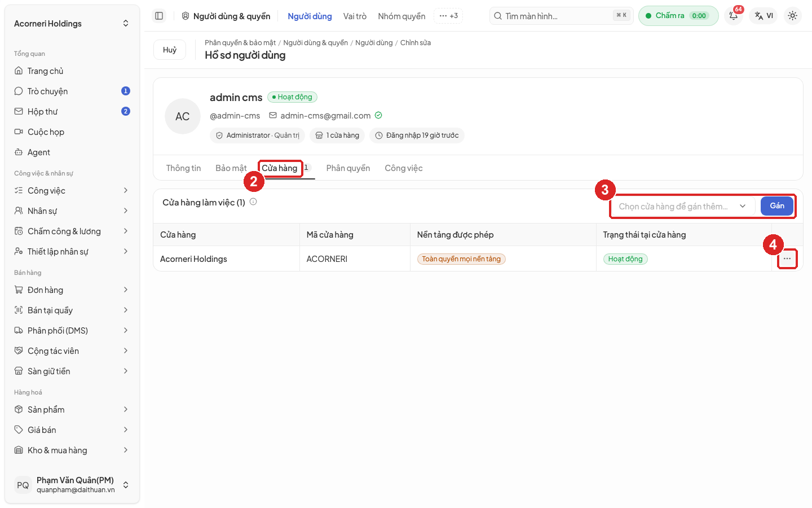Click the Gán button
The image size is (812, 508).
pos(777,206)
